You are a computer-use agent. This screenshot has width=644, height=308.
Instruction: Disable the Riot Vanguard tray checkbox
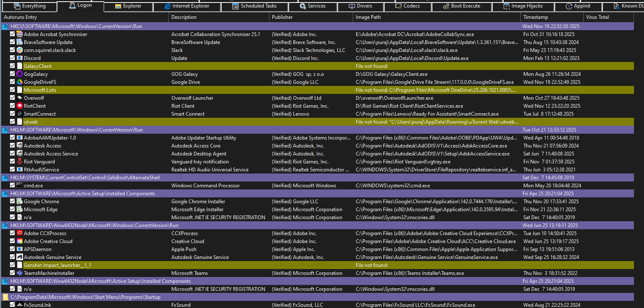pyautogui.click(x=12, y=162)
